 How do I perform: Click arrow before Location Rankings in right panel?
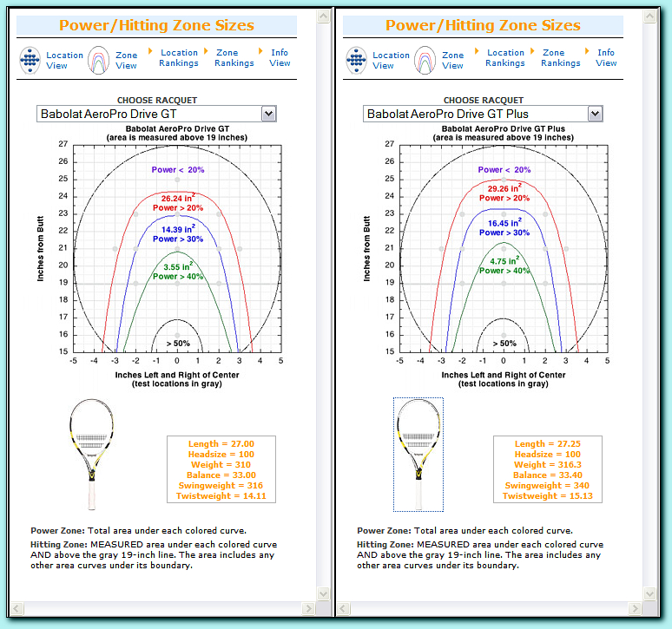477,51
